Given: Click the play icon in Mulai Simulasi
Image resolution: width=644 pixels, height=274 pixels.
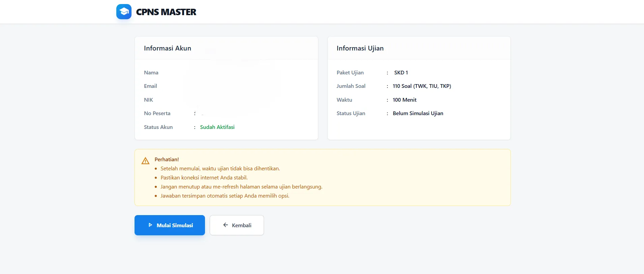Looking at the screenshot, I should point(150,225).
